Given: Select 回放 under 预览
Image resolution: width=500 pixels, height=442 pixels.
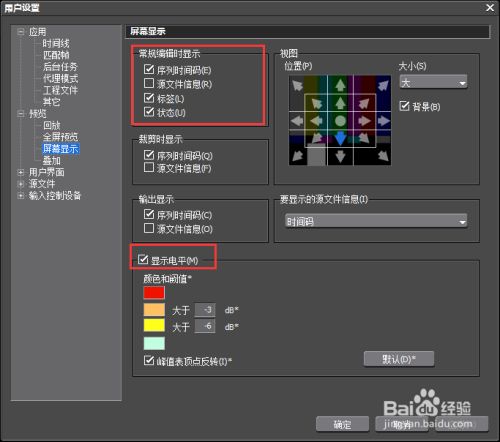Looking at the screenshot, I should pyautogui.click(x=52, y=125).
